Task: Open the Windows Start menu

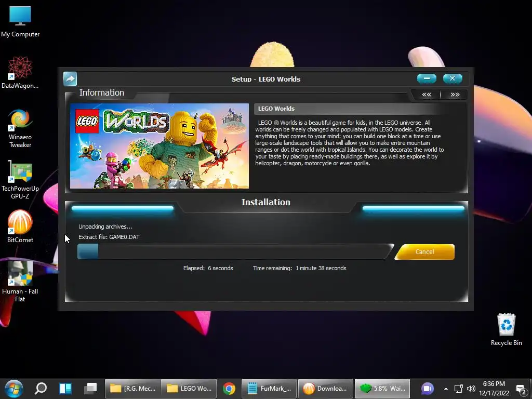Action: pyautogui.click(x=14, y=389)
